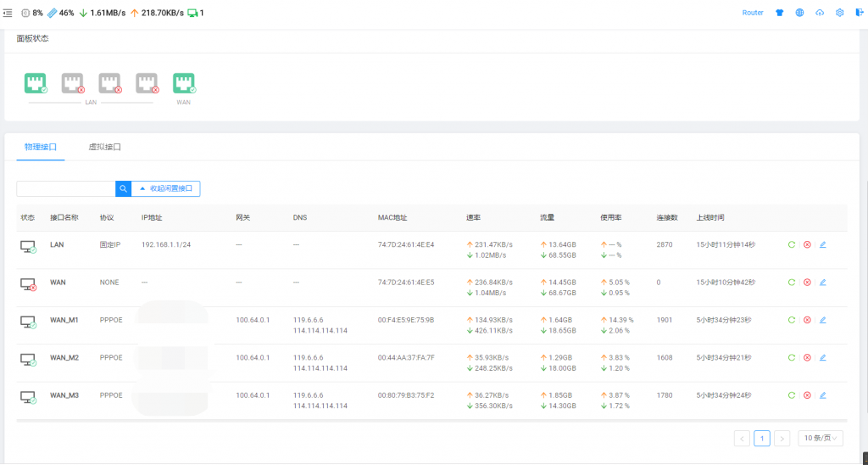Click the 固定IP protocol cell

pos(110,244)
